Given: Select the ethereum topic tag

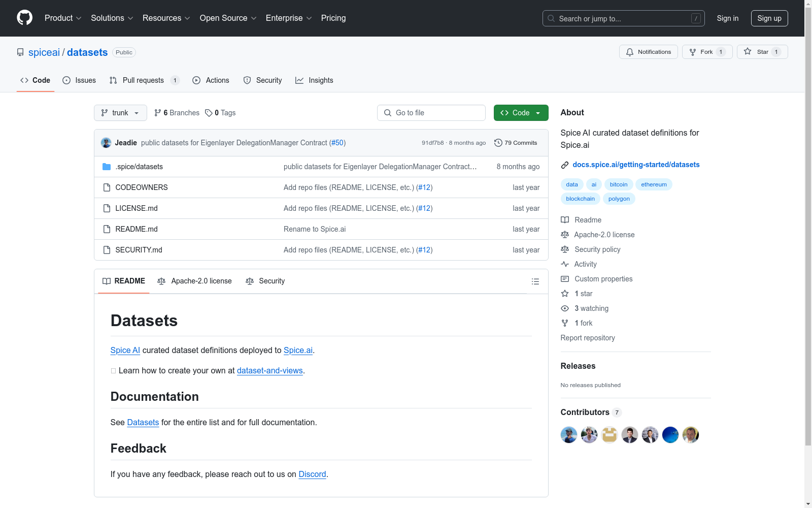Looking at the screenshot, I should tap(654, 184).
